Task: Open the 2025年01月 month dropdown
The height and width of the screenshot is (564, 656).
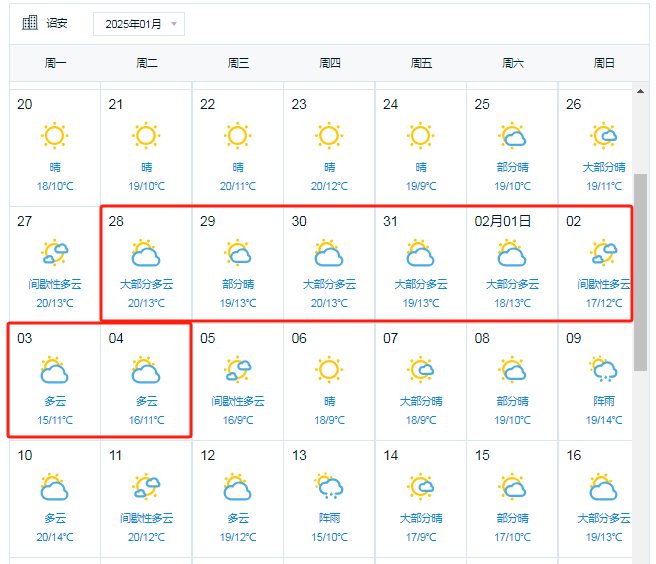Action: pyautogui.click(x=138, y=24)
